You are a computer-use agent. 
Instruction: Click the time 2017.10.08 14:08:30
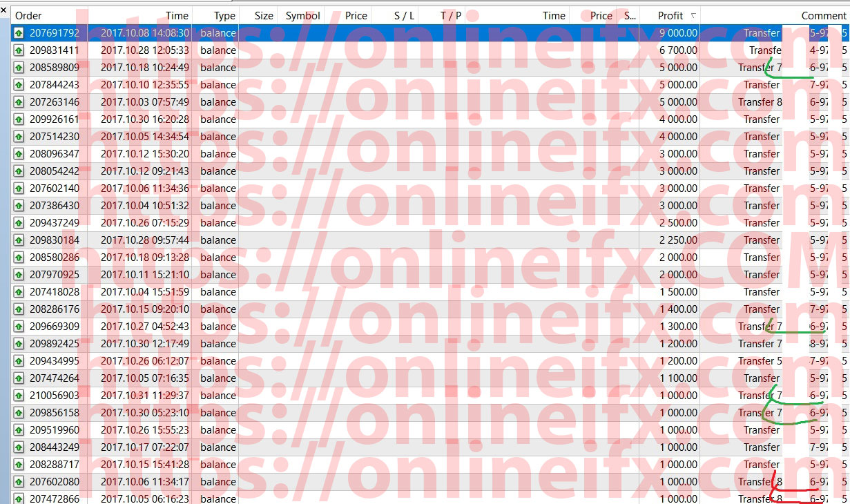(x=144, y=33)
